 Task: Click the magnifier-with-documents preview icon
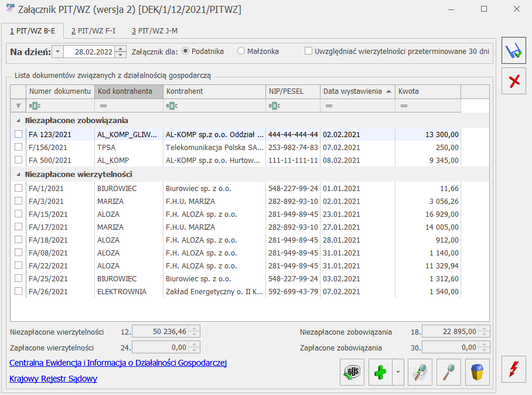pyautogui.click(x=420, y=372)
